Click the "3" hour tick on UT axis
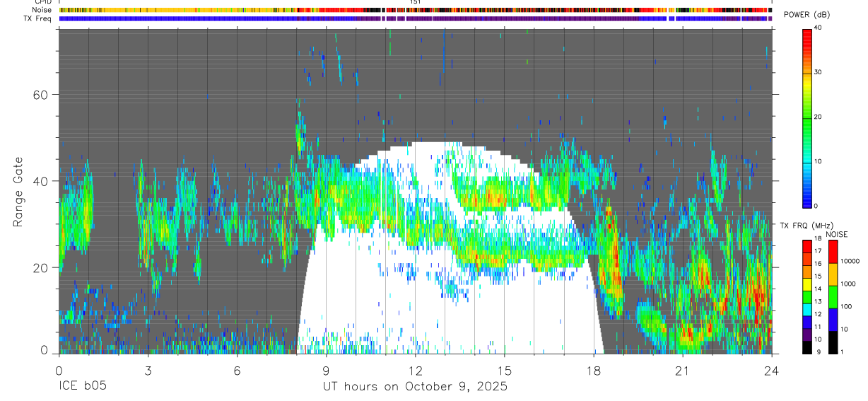Viewport: 868px width, 401px height. click(x=148, y=370)
